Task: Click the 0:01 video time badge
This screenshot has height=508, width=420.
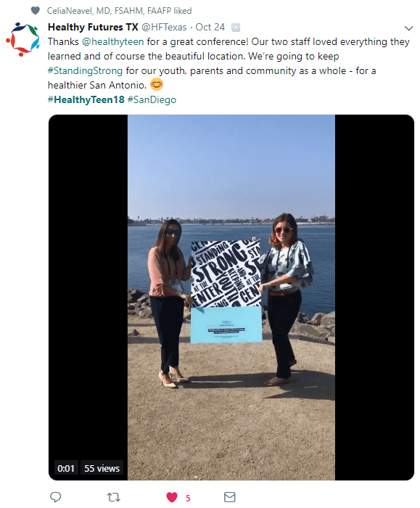Action: click(x=66, y=468)
